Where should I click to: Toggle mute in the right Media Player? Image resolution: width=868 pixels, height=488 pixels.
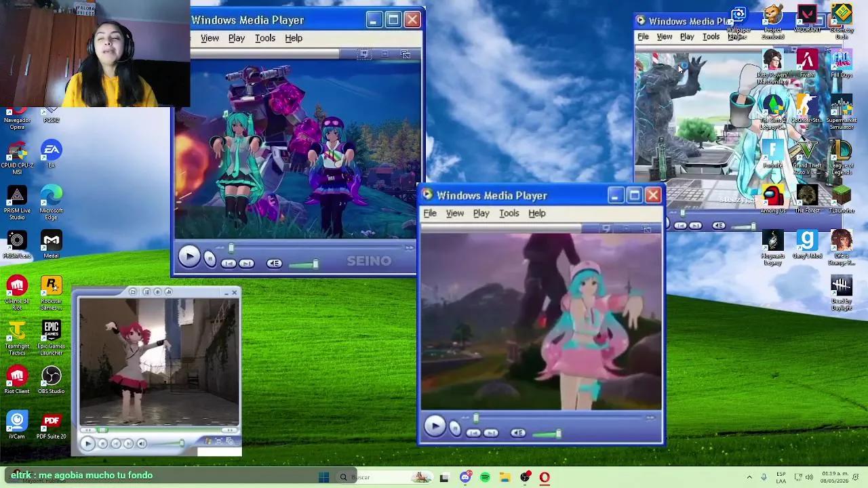[719, 226]
